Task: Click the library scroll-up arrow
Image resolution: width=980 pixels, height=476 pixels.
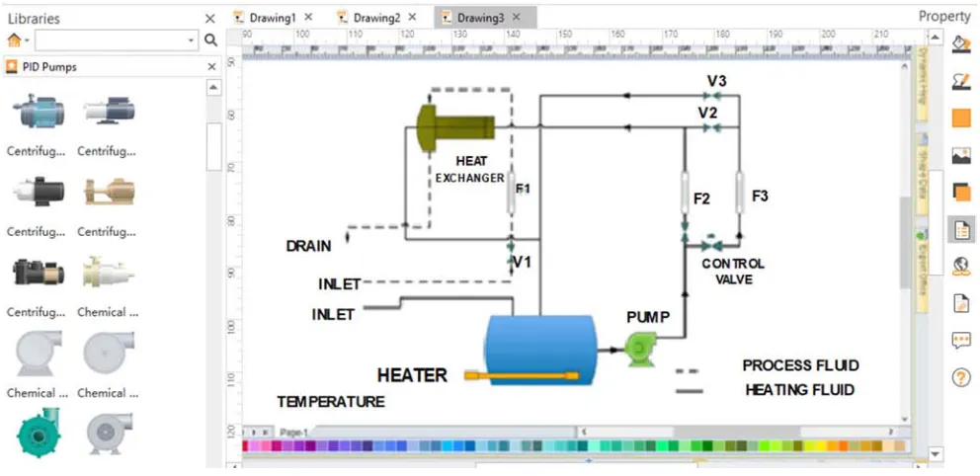Action: pyautogui.click(x=213, y=88)
